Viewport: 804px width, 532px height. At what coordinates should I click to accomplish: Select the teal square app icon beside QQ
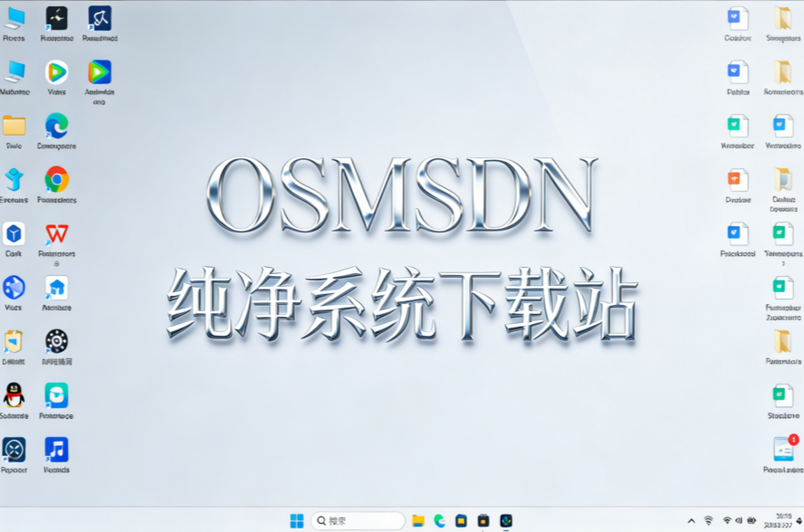pos(56,395)
